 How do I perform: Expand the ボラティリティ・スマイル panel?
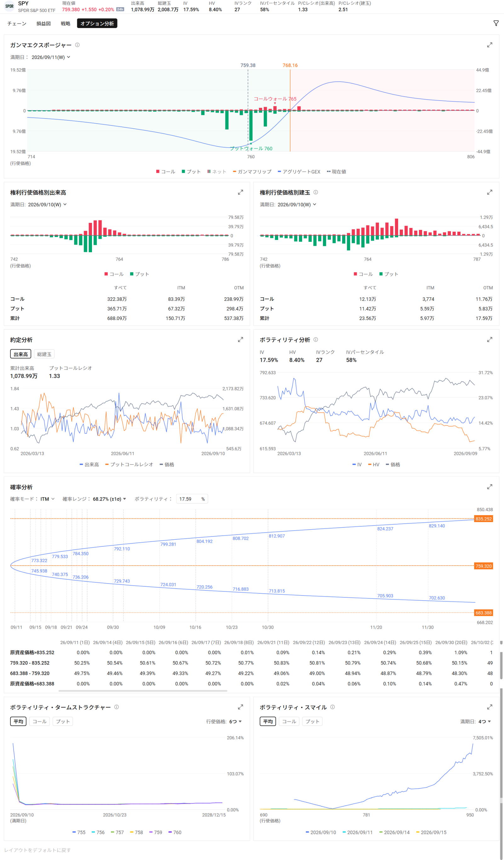coord(489,707)
